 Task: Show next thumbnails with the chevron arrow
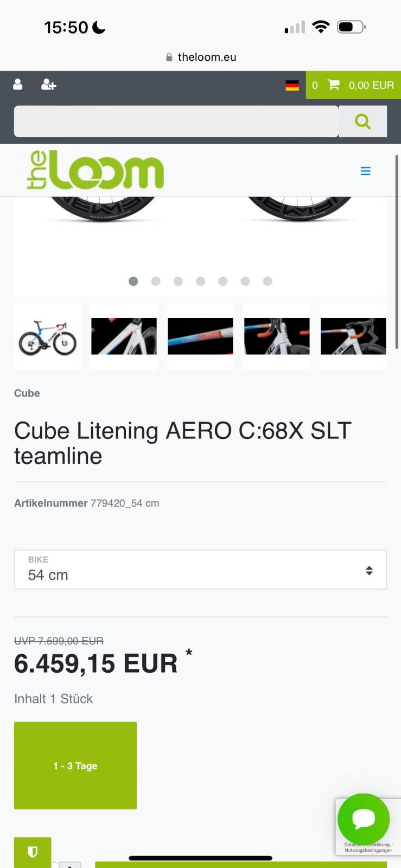pos(374,337)
